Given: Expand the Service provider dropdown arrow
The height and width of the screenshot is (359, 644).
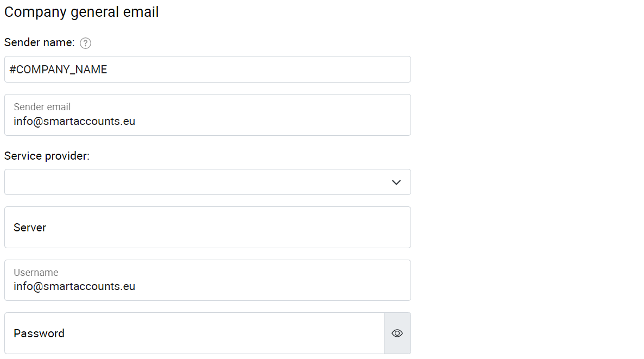Looking at the screenshot, I should pos(396,182).
